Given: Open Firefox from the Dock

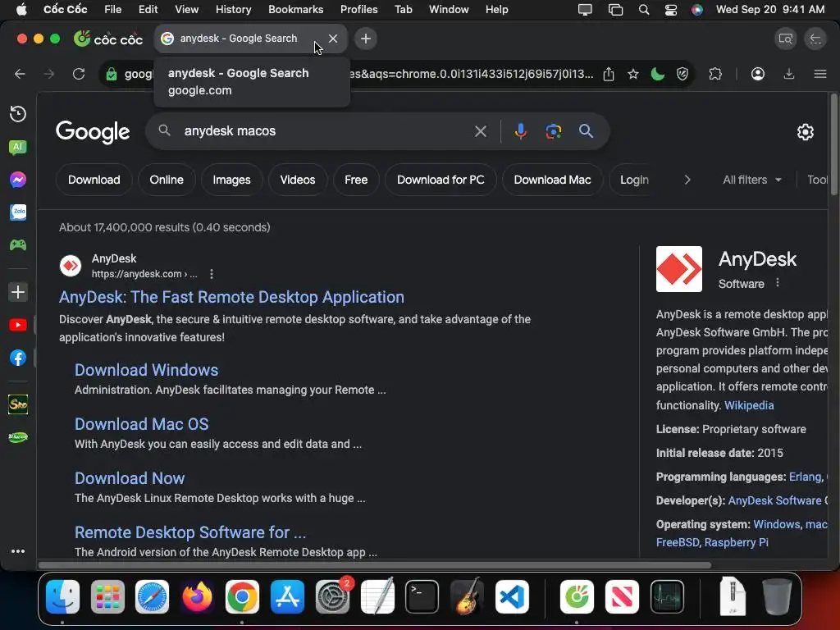Looking at the screenshot, I should pyautogui.click(x=197, y=597).
